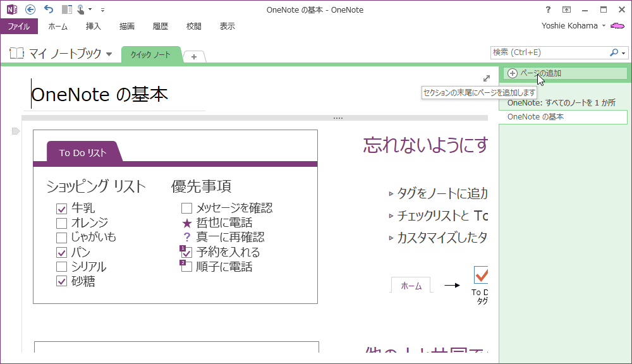
Task: Click the 忘れないようにす heading
Action: [425, 145]
